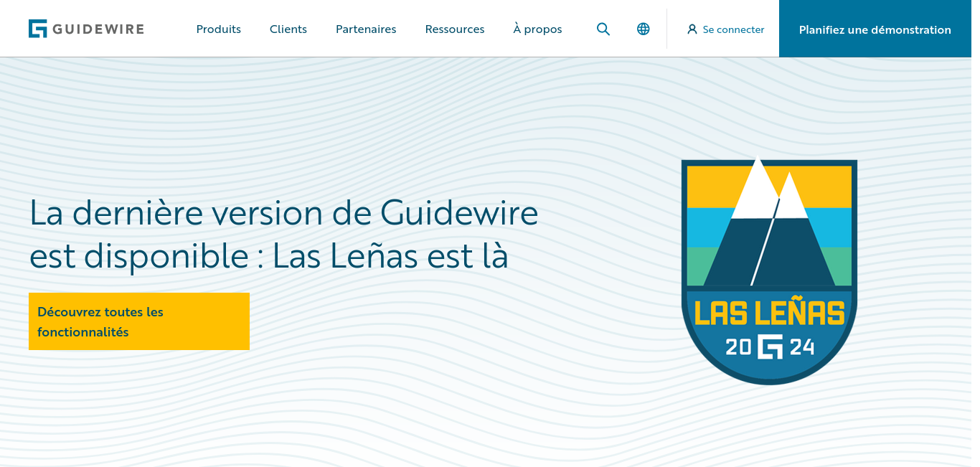
Task: Click Planifiez une démonstration button
Action: (875, 29)
